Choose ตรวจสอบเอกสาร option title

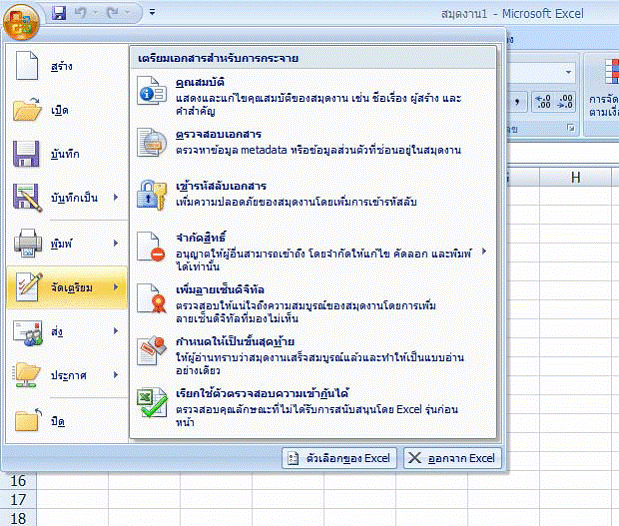click(219, 135)
